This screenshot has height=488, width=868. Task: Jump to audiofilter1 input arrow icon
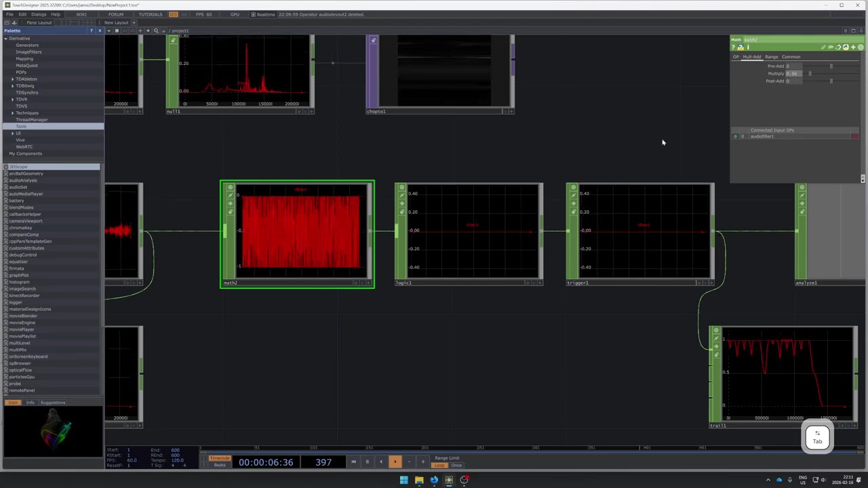[735, 136]
